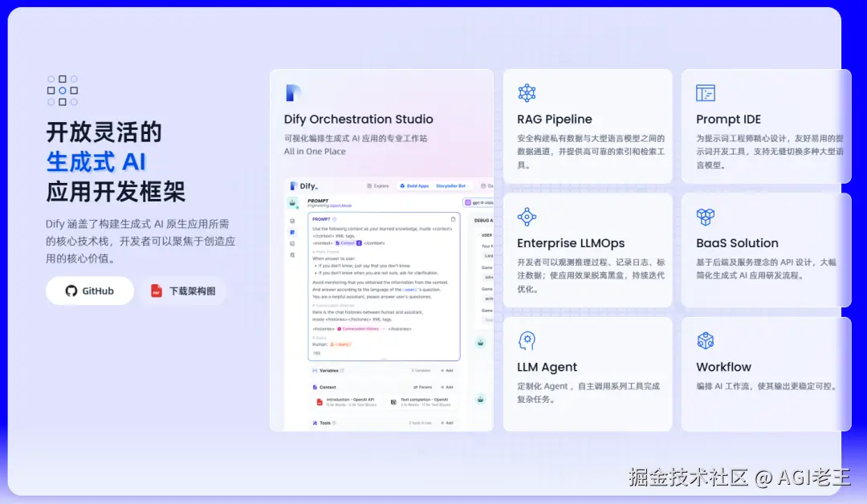Click the Workflow heading
This screenshot has width=867, height=504.
(724, 367)
